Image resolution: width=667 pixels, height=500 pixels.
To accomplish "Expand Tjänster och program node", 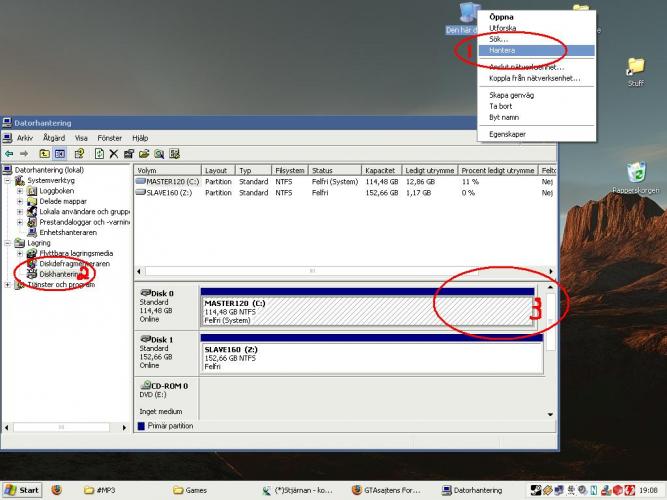I will pos(10,285).
